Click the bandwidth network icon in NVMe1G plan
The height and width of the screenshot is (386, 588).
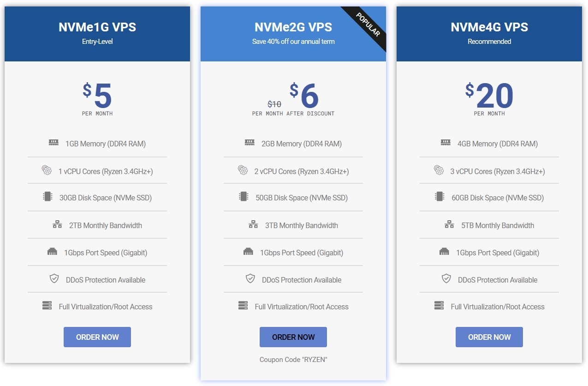[x=57, y=225]
